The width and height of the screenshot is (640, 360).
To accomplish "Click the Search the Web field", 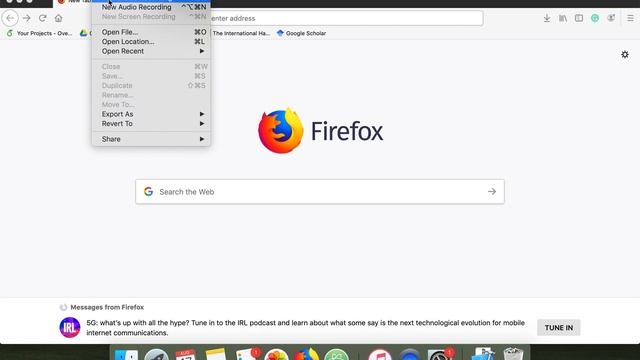I will coord(320,191).
